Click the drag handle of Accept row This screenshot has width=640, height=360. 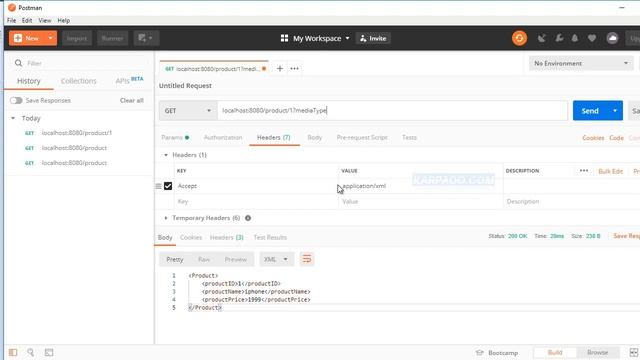pos(158,186)
